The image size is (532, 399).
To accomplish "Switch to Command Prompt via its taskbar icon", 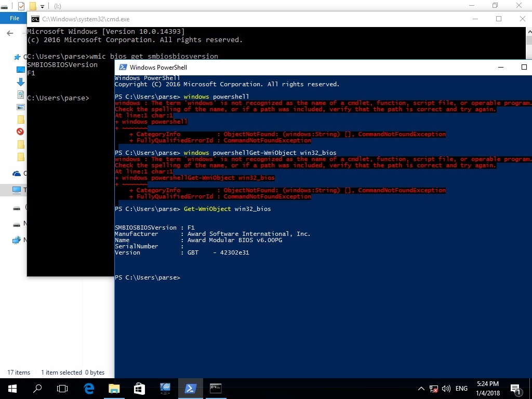I will (216, 389).
